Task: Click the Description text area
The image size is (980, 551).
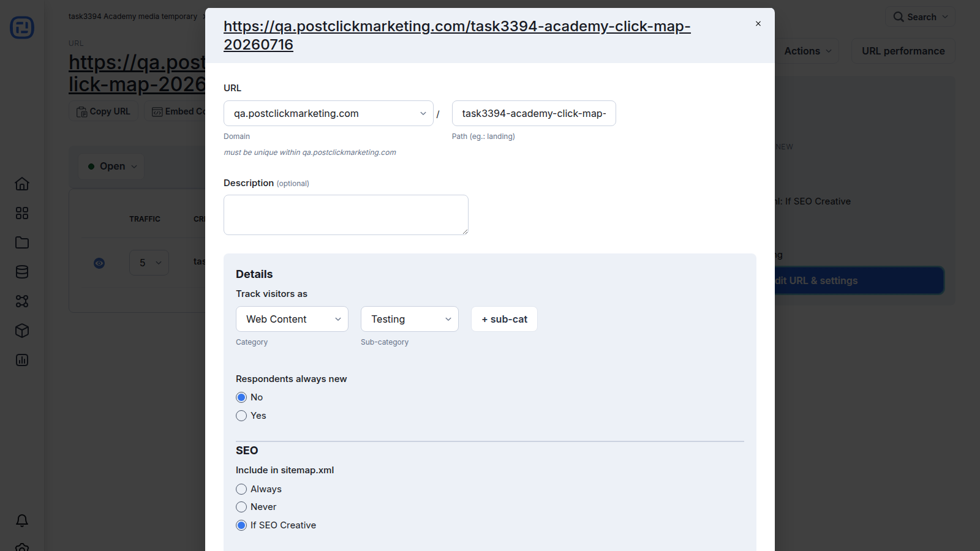Action: pos(346,215)
